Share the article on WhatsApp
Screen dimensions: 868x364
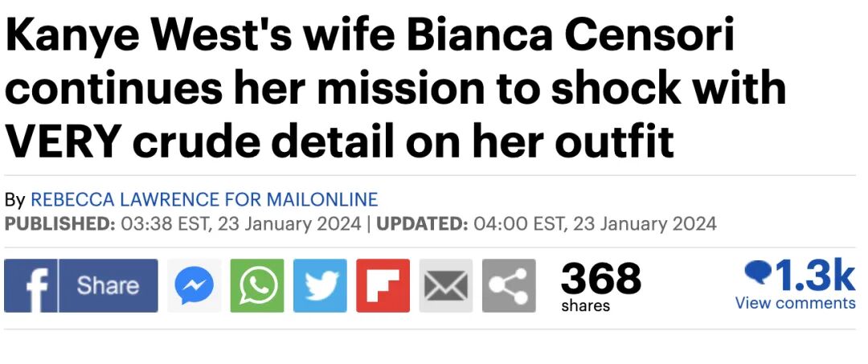[257, 286]
